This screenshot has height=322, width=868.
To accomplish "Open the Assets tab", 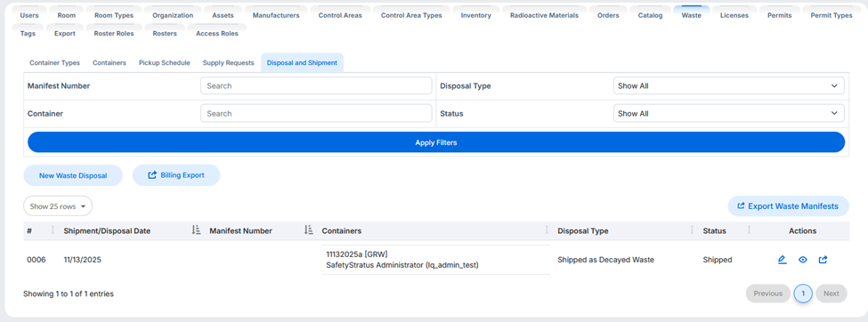I will [223, 15].
